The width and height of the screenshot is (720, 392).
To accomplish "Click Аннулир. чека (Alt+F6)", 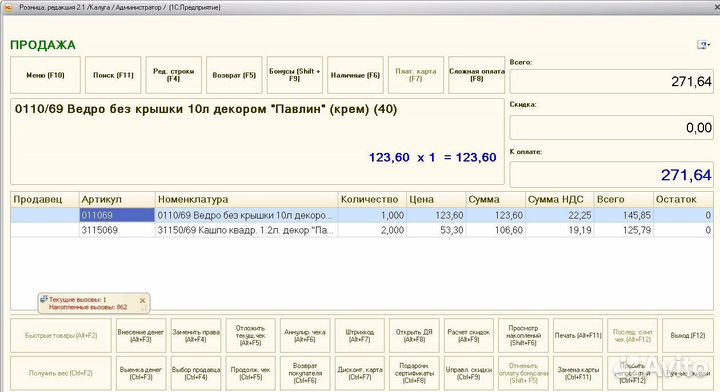I will point(305,336).
